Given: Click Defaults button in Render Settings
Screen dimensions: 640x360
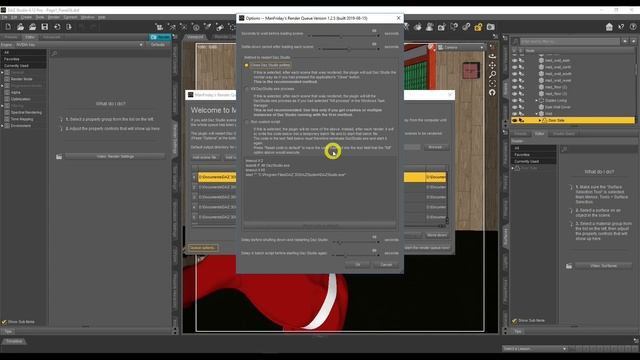Looking at the screenshot, I should coord(158,44).
